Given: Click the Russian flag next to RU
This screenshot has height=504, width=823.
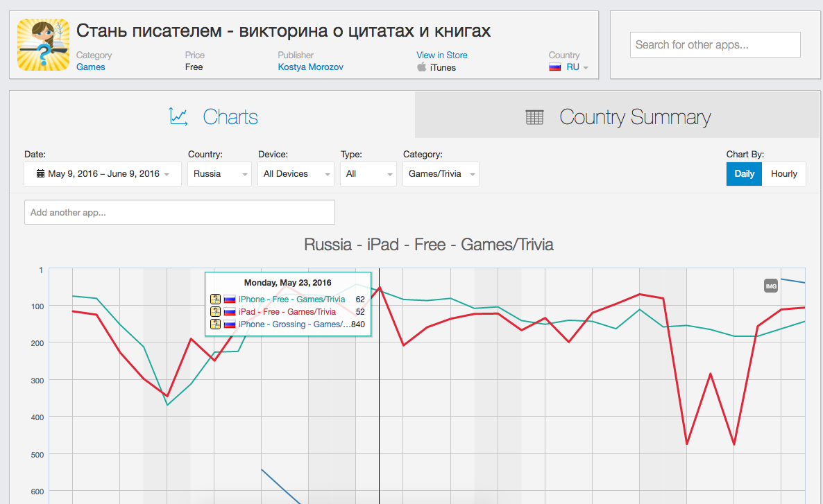Looking at the screenshot, I should pyautogui.click(x=554, y=67).
